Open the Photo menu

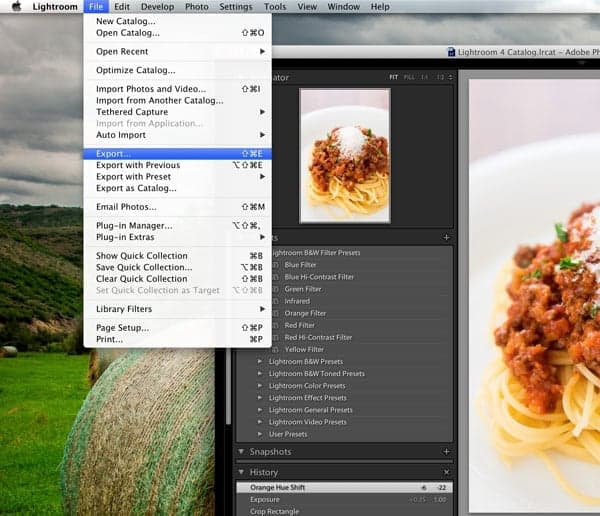(x=197, y=7)
